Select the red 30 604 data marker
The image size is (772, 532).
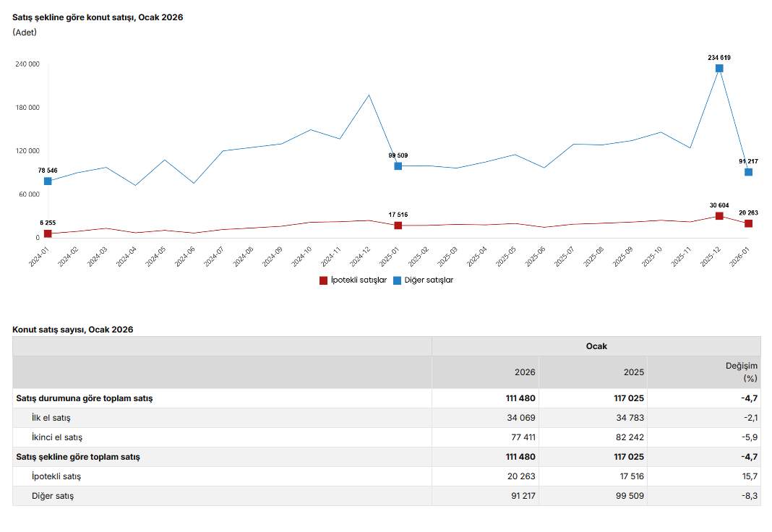coord(719,216)
